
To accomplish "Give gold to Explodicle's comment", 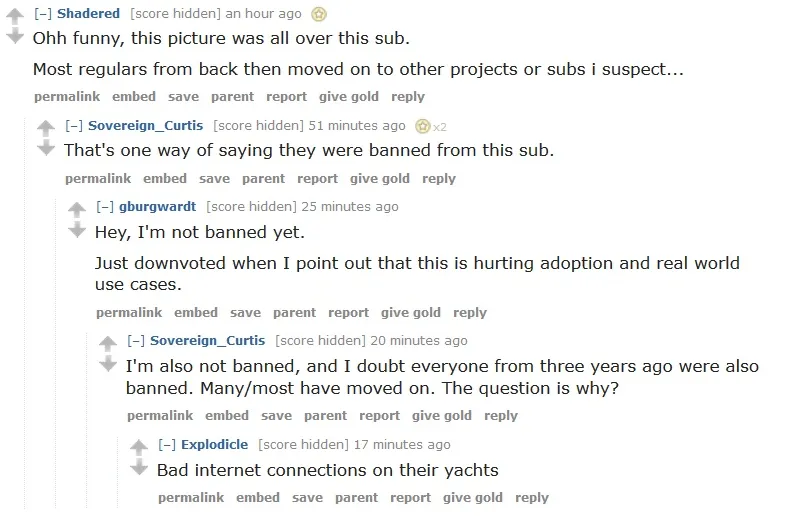I will click(472, 498).
